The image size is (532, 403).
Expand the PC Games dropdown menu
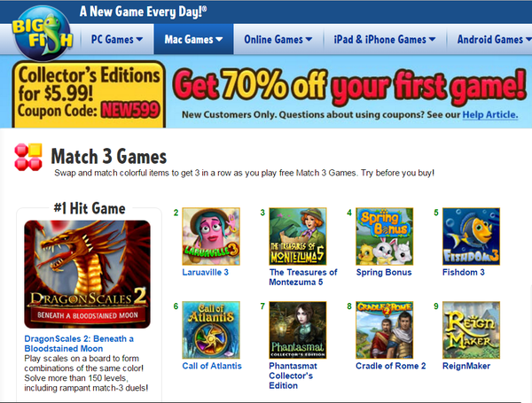coord(117,39)
